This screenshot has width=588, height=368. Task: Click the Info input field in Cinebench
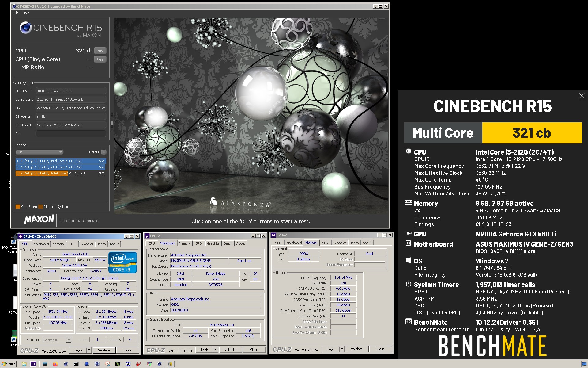(x=71, y=134)
